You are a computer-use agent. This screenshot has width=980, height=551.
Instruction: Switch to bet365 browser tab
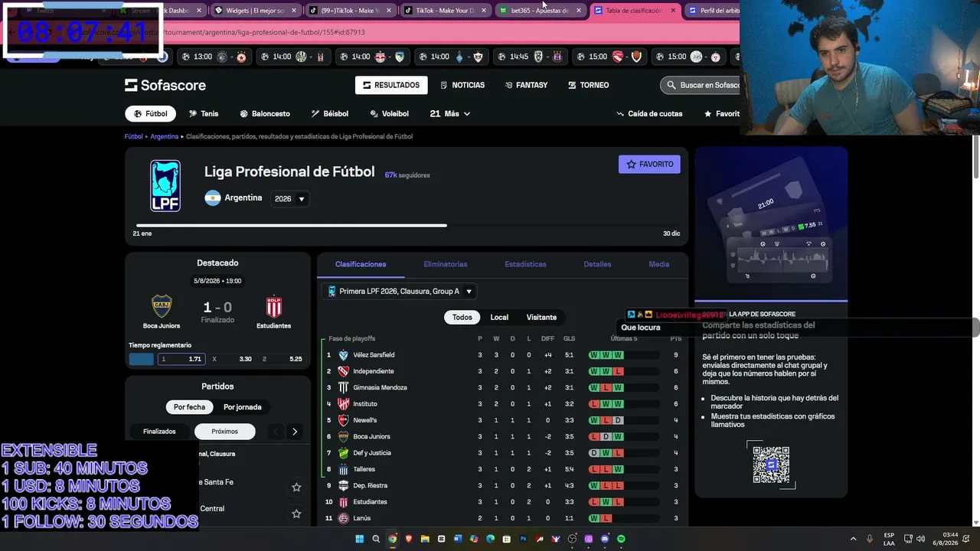pos(540,11)
